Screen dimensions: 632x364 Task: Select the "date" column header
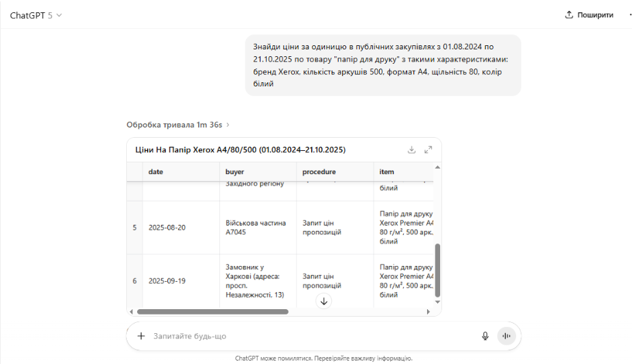point(156,171)
